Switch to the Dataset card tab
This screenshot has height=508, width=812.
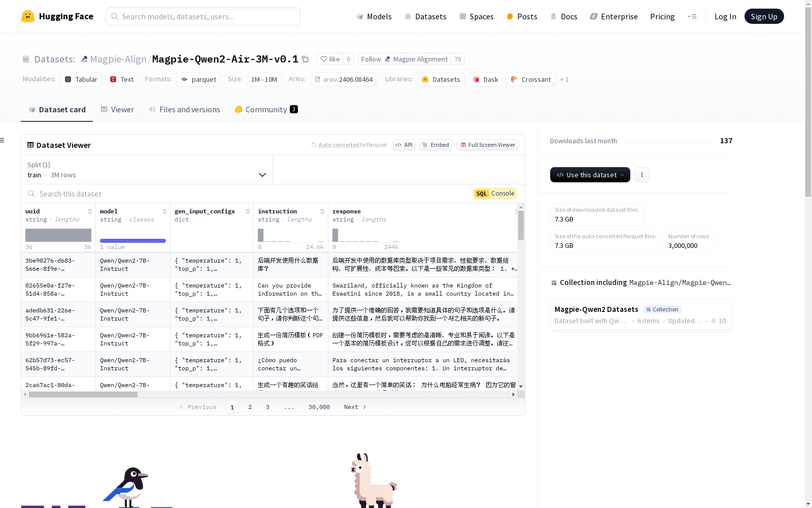click(x=57, y=109)
